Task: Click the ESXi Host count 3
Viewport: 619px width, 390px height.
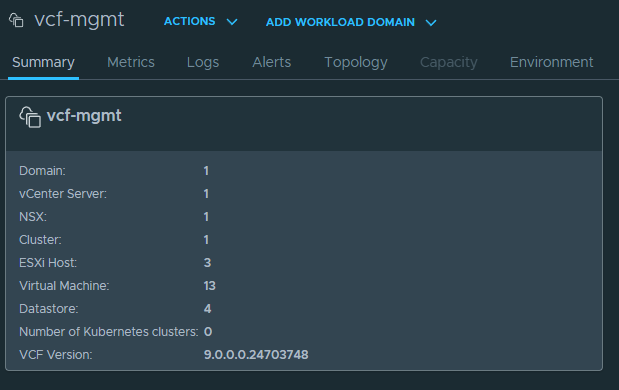Action: tap(207, 262)
